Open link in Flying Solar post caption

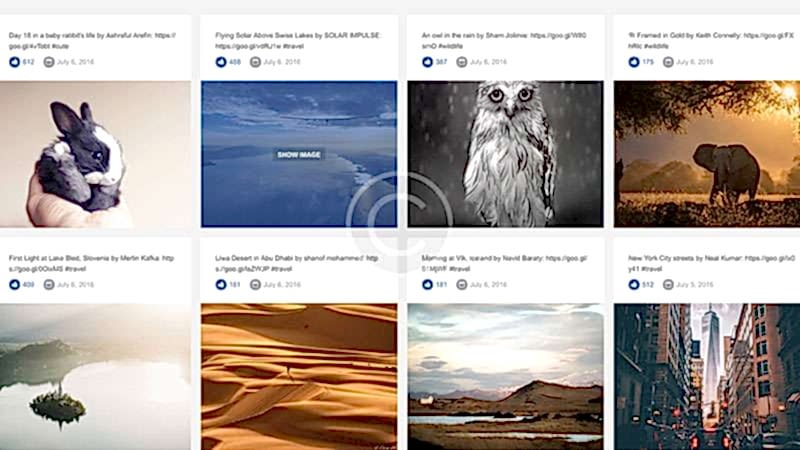(239, 46)
